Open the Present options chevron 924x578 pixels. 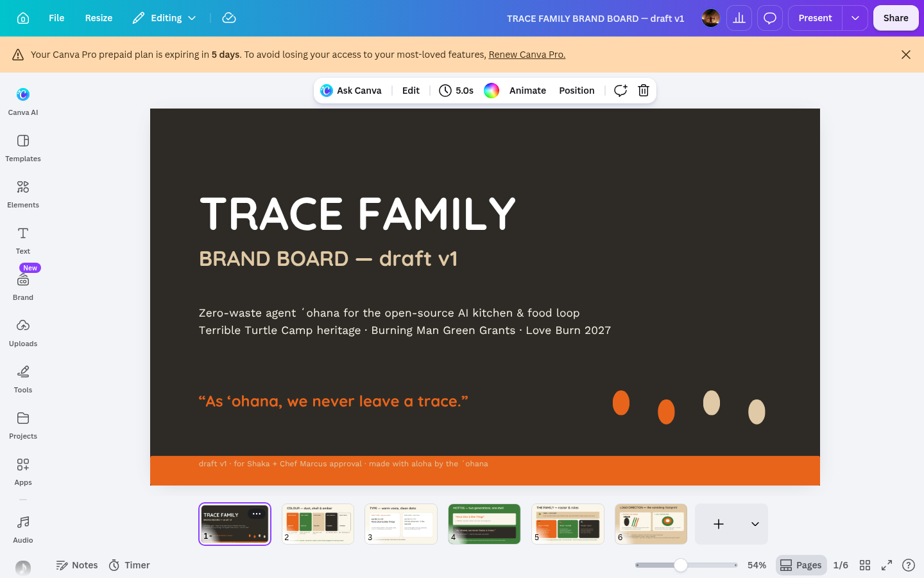(x=855, y=18)
